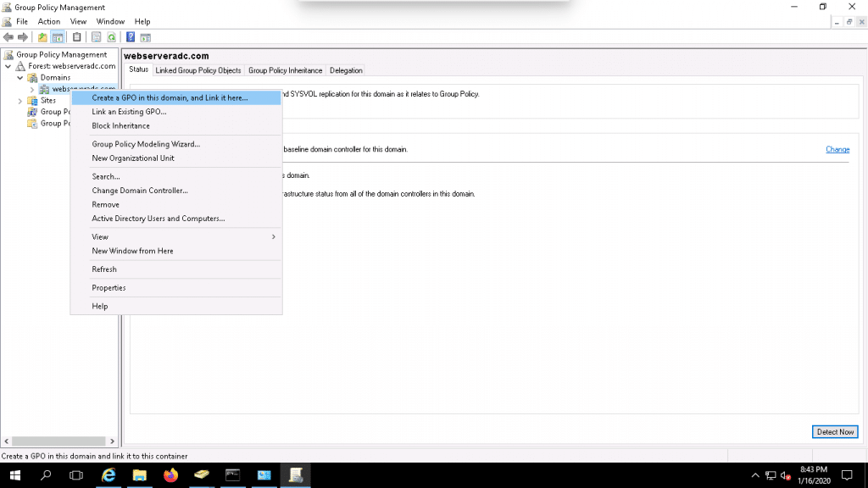
Task: Click the tree pane horizontal scrollbar
Action: [x=58, y=441]
